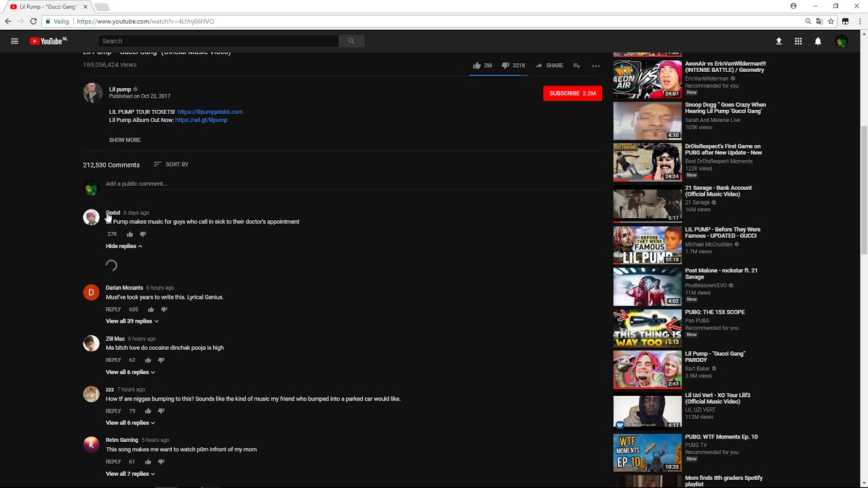Open 21 Savage Bank Account video thumbnail

pyautogui.click(x=648, y=203)
